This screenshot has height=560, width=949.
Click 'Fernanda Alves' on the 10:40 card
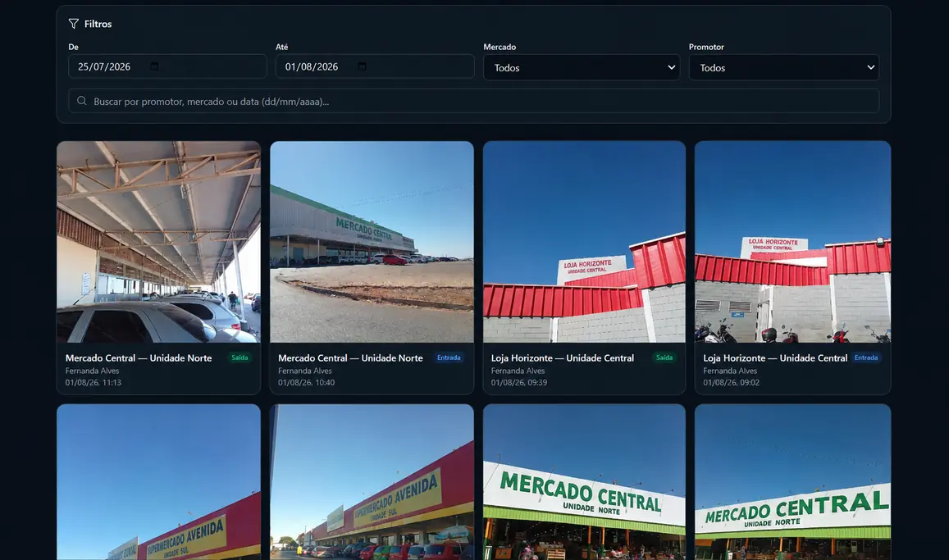coord(305,371)
